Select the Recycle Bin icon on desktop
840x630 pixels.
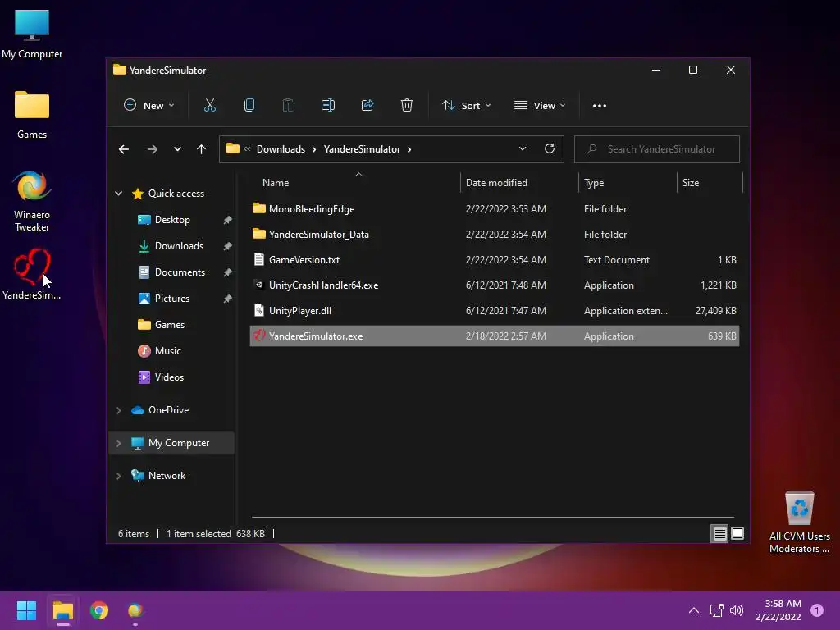tap(799, 523)
